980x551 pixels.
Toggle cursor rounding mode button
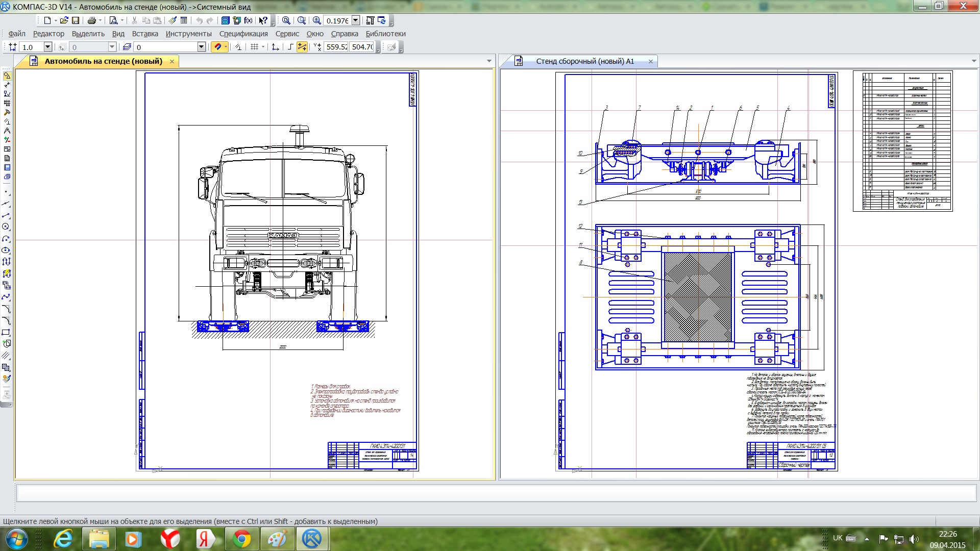click(302, 47)
